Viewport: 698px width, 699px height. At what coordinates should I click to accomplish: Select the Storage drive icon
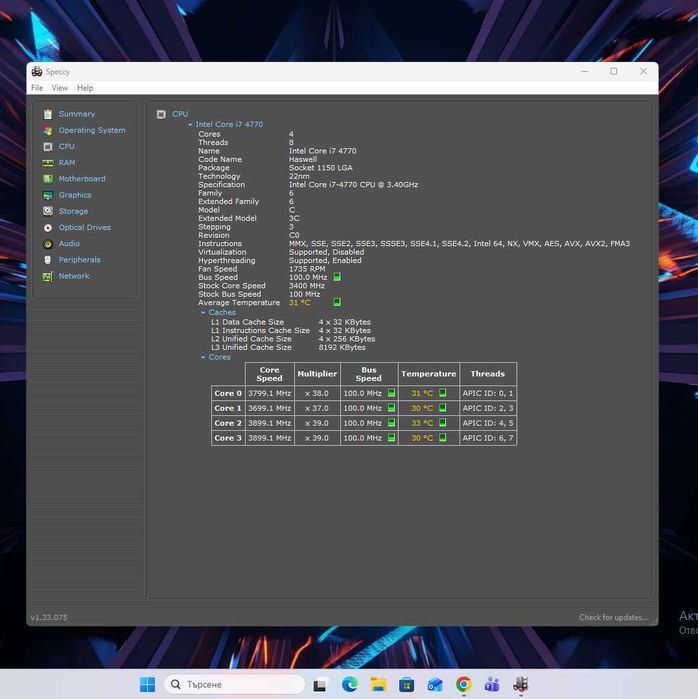coord(48,211)
